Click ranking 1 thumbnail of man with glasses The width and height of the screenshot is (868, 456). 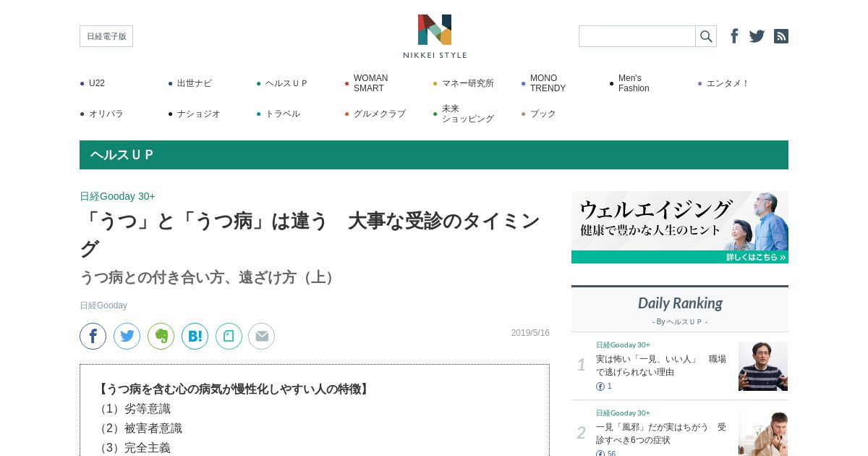(x=763, y=366)
